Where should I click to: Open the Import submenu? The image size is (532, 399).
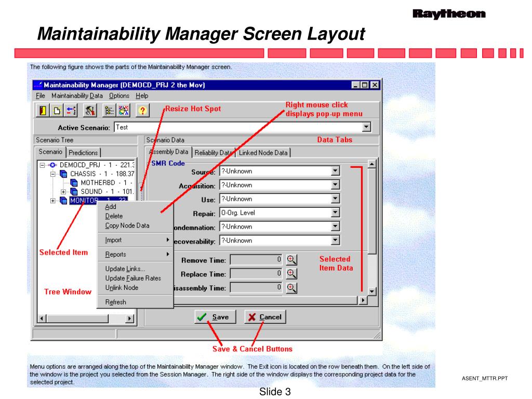click(136, 240)
